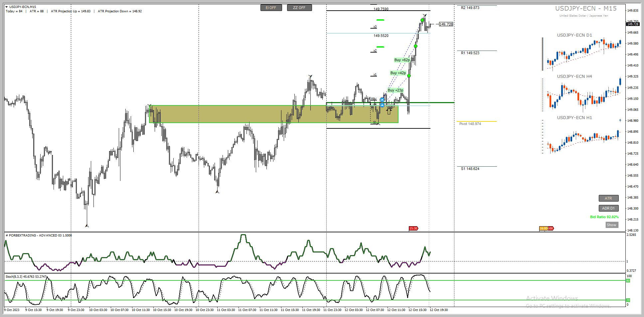Select the Stoch(8,3,3) indicator label
Viewport: 644px width, 317px height.
26,276
